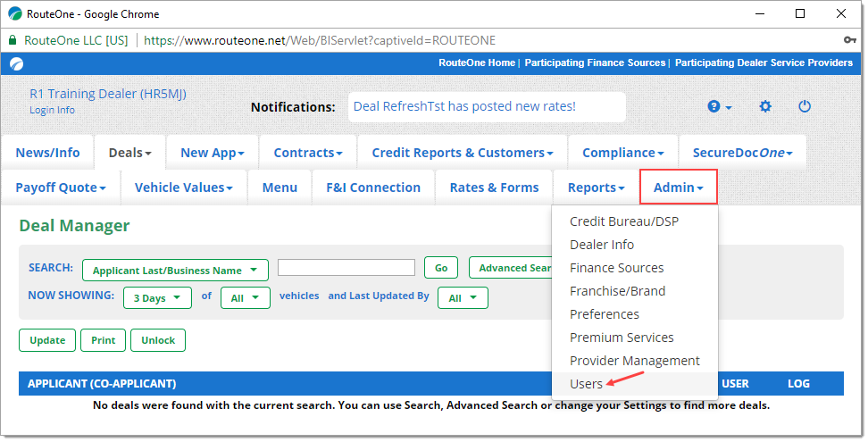Click the Update button
The image size is (868, 442).
47,340
